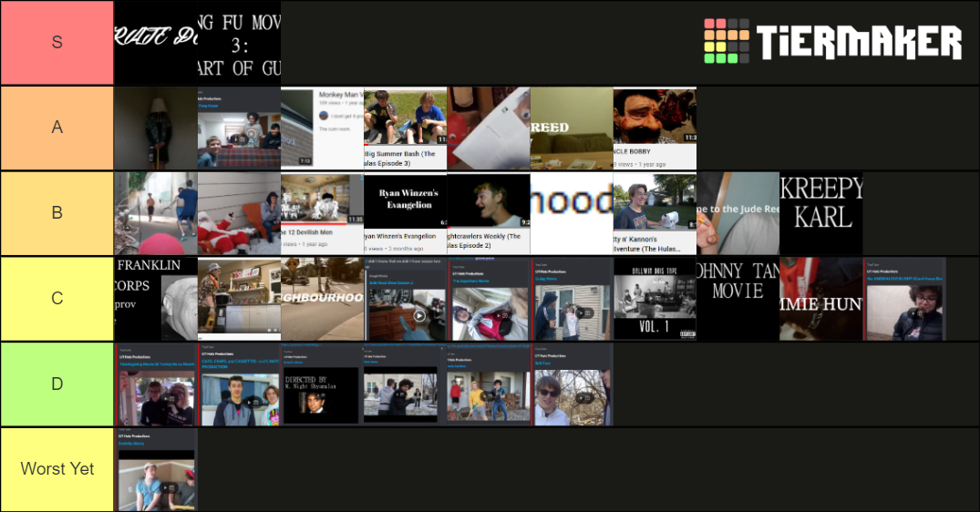Image resolution: width=980 pixels, height=512 pixels.
Task: Select the 'MIE HUN' title thumbnail
Action: point(821,299)
